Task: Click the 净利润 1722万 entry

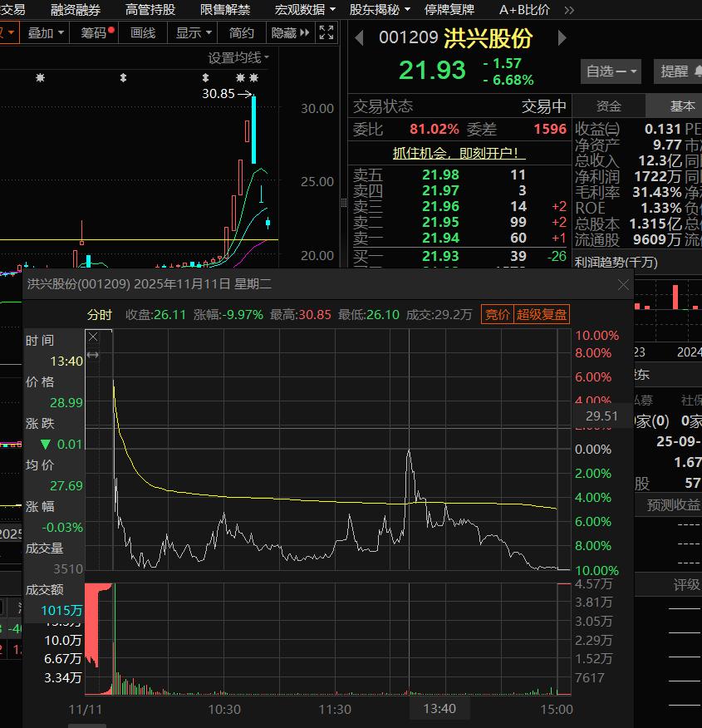Action: coord(628,176)
